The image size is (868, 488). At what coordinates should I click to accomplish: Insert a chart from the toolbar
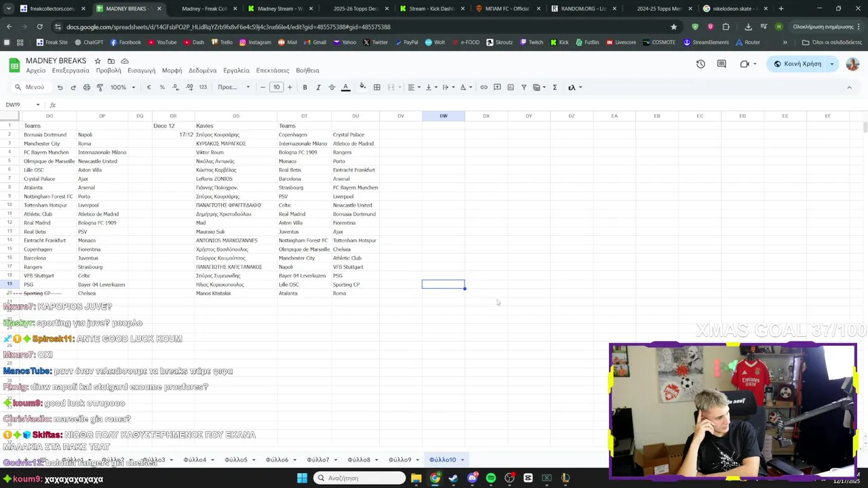coord(511,87)
